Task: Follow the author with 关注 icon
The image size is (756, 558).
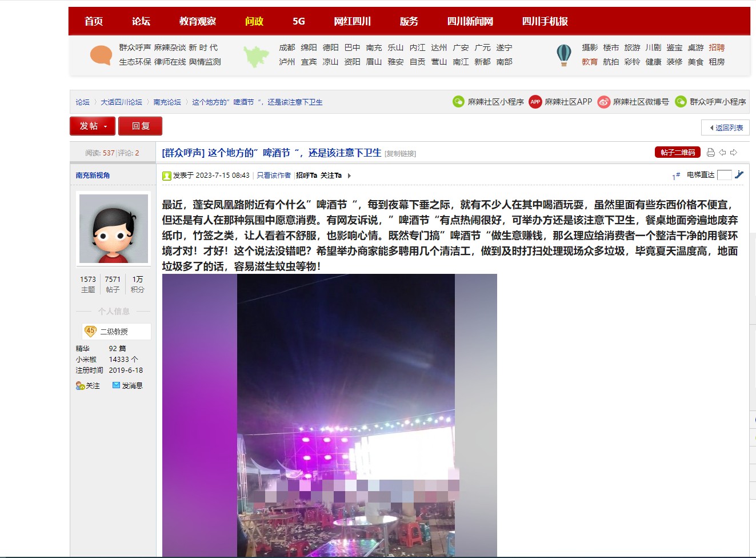Action: [80, 386]
